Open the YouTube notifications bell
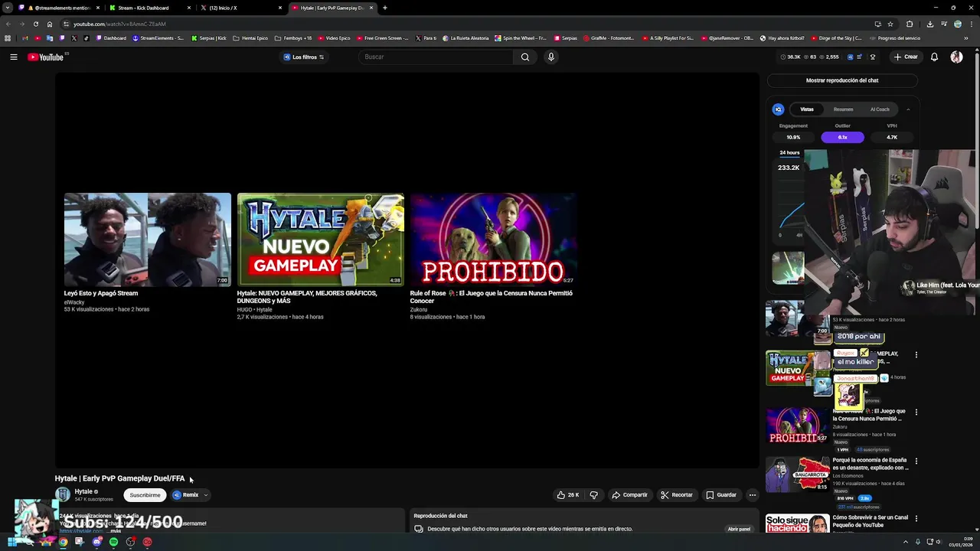Viewport: 980px width, 551px height. coord(934,57)
